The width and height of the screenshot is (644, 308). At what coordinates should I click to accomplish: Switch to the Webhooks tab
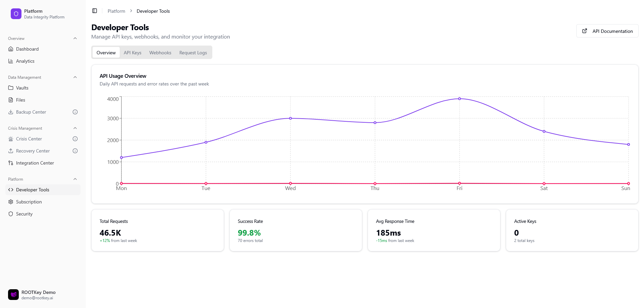[x=160, y=53]
